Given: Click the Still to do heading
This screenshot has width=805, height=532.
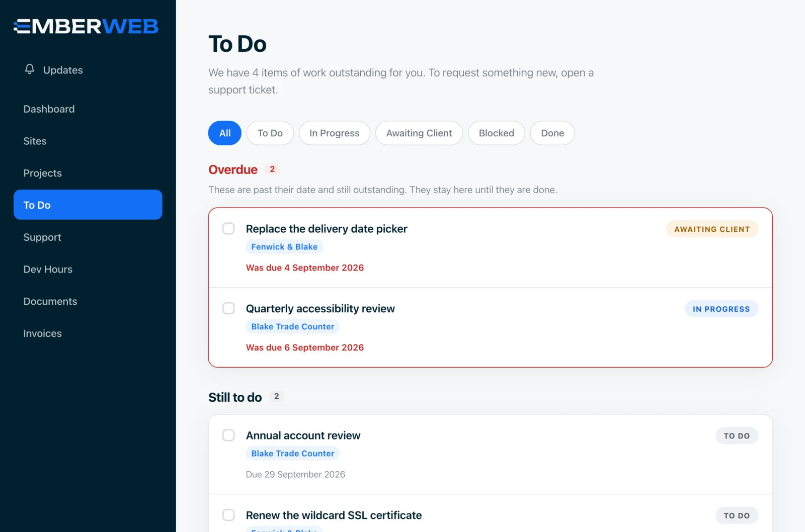Looking at the screenshot, I should point(235,397).
